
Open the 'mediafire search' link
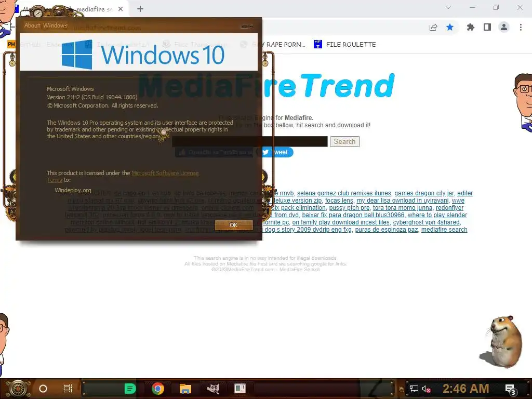tap(444, 230)
